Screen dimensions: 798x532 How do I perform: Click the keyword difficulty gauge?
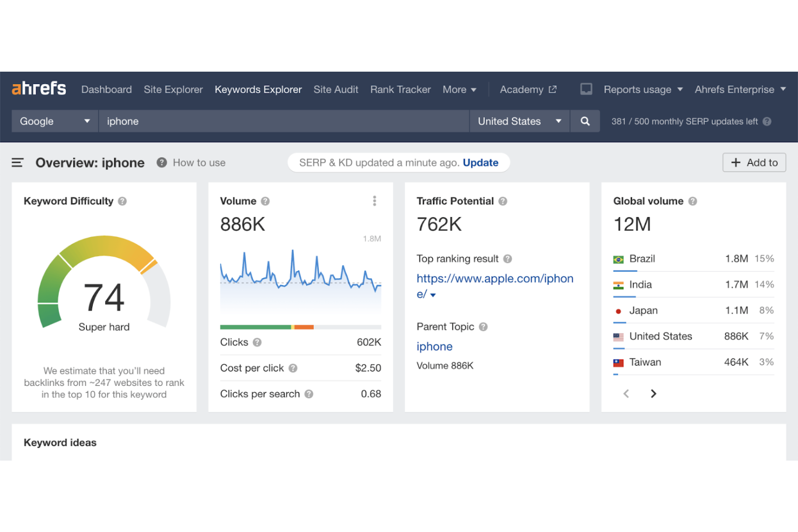(x=104, y=282)
